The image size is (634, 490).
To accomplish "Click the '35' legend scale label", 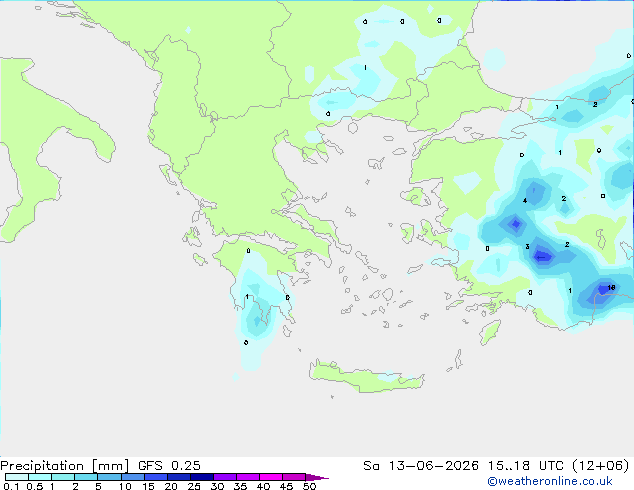I will tap(240, 486).
